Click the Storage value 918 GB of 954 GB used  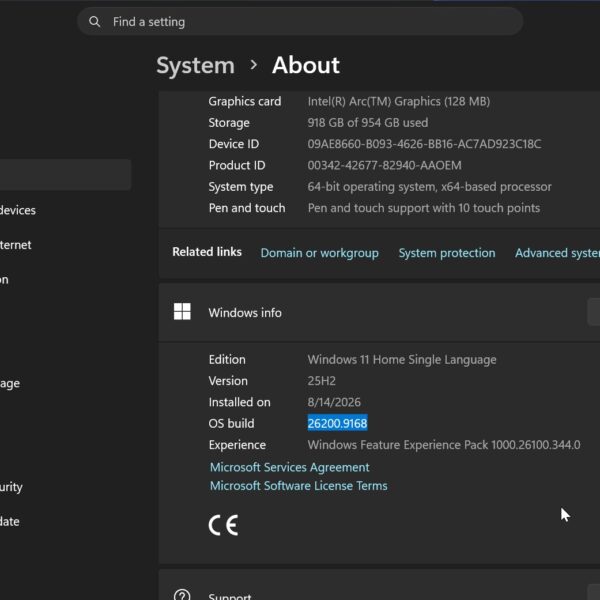tap(368, 122)
